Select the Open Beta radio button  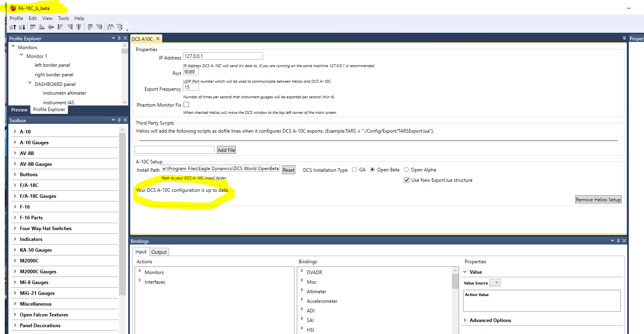click(372, 169)
